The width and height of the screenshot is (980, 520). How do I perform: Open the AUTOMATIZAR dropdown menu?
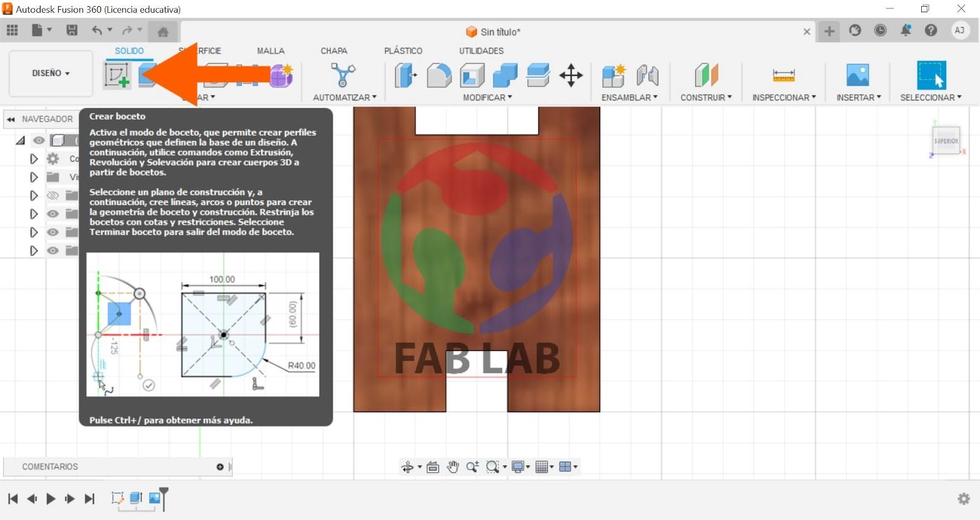(345, 97)
